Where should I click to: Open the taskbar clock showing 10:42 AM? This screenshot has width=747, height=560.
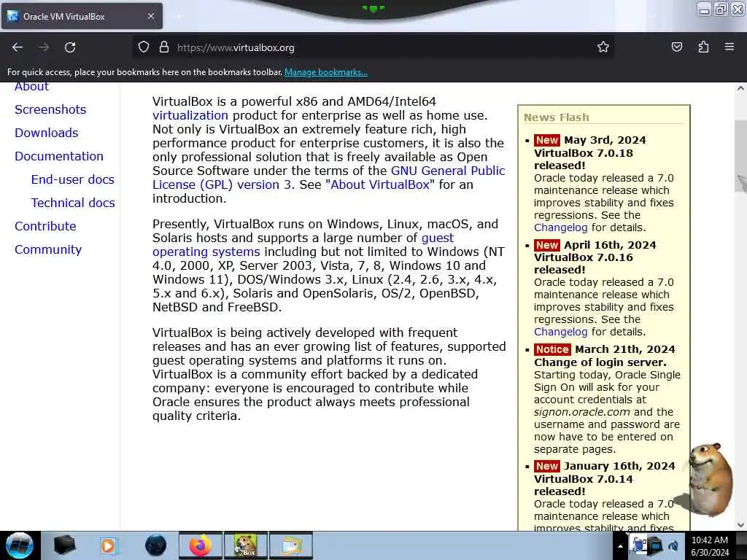[710, 546]
